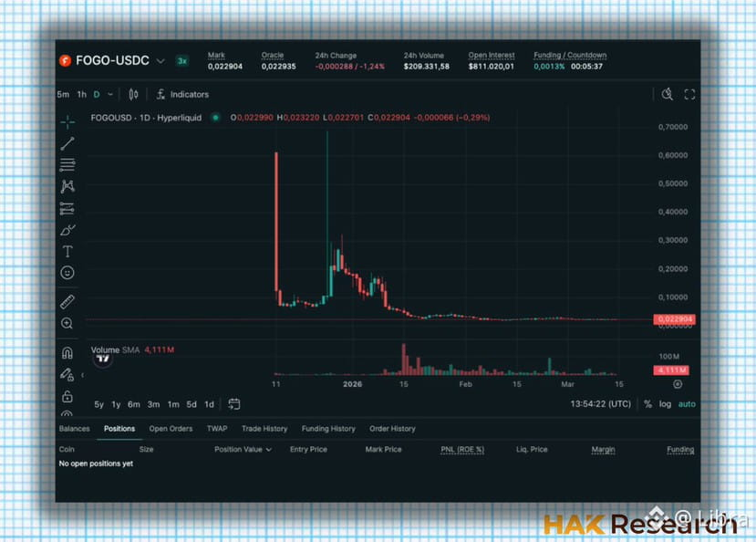Click FOGOUSD 1D Hyperliquid chart legend

146,118
